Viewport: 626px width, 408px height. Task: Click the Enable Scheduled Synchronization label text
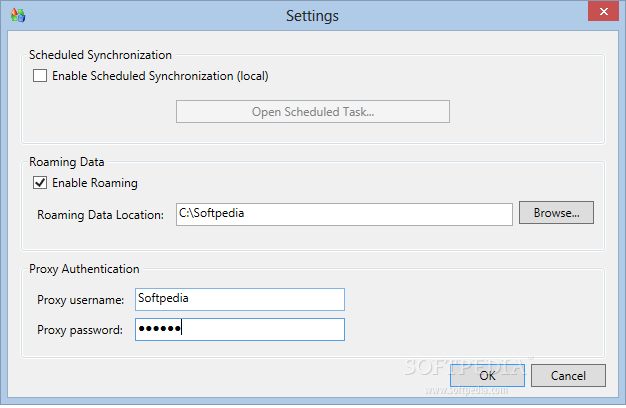tap(160, 76)
